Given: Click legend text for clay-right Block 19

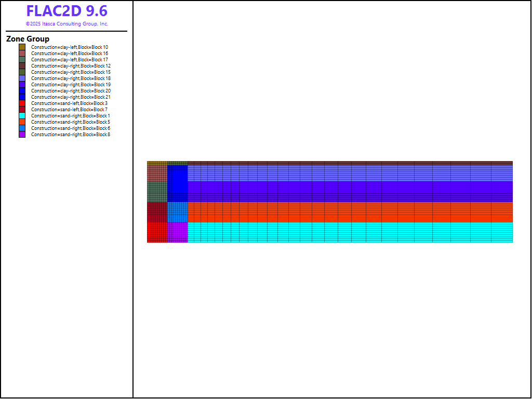Looking at the screenshot, I should [x=71, y=85].
